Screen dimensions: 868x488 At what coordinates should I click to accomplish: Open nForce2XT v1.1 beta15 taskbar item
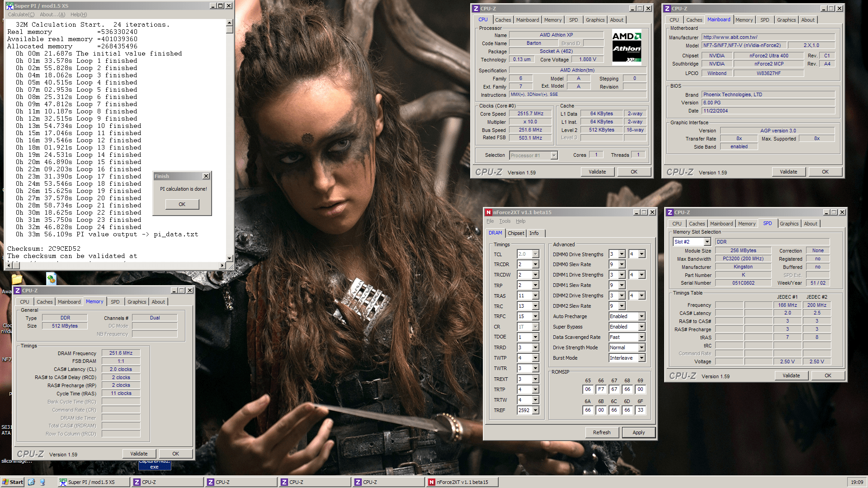pos(462,482)
